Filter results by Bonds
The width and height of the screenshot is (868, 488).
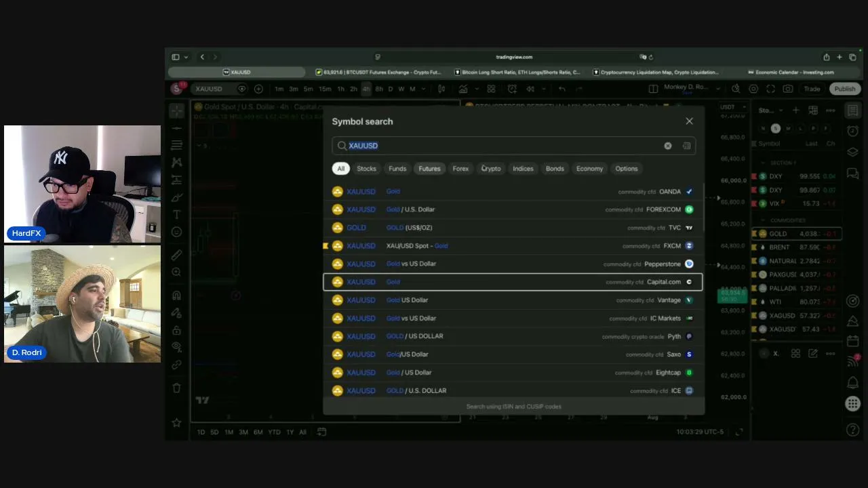pyautogui.click(x=555, y=169)
